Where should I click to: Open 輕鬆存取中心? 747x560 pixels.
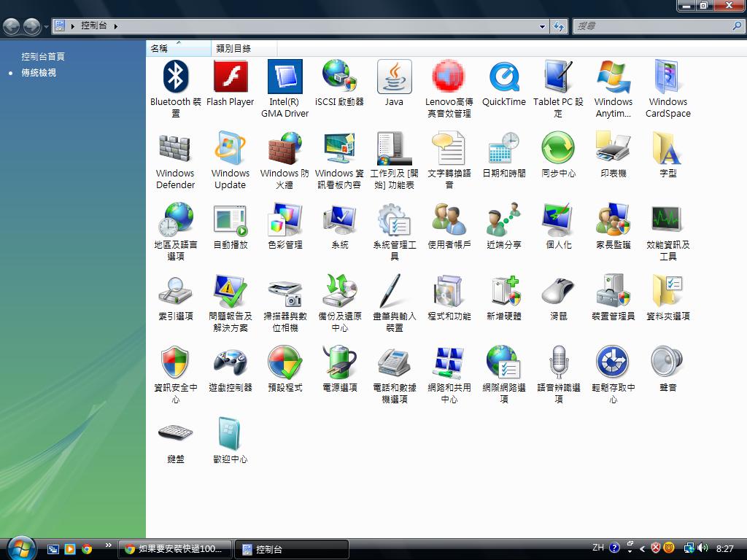point(613,375)
